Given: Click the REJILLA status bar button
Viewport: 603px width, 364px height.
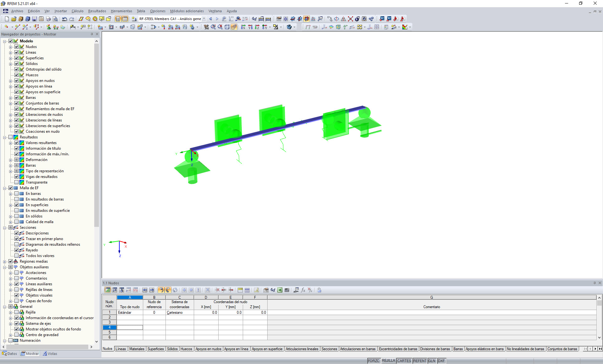Looking at the screenshot, I should click(388, 361).
